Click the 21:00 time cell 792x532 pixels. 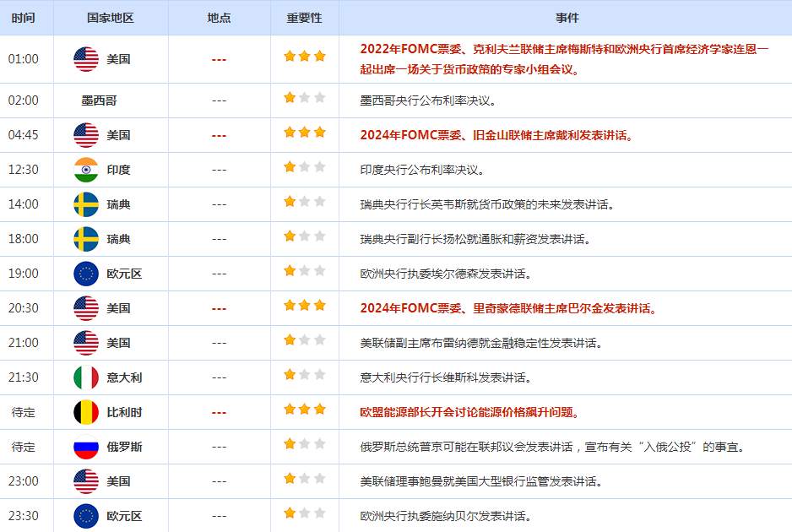click(x=24, y=343)
